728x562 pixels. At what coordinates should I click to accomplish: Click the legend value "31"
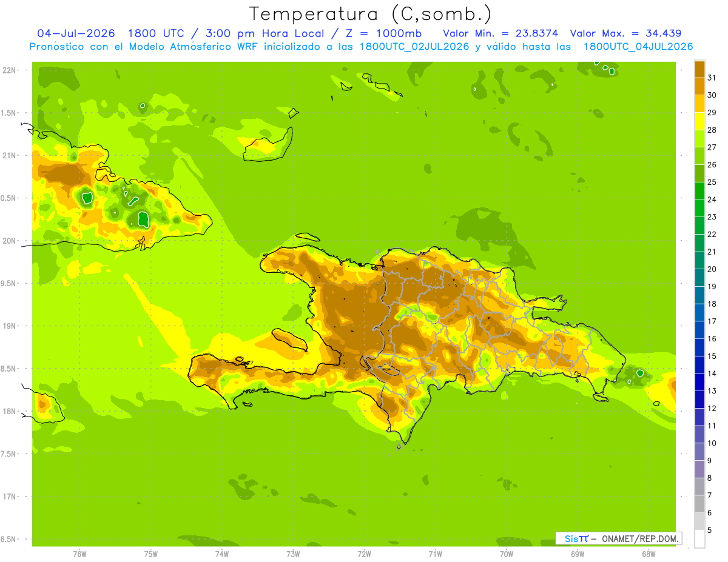(x=712, y=78)
